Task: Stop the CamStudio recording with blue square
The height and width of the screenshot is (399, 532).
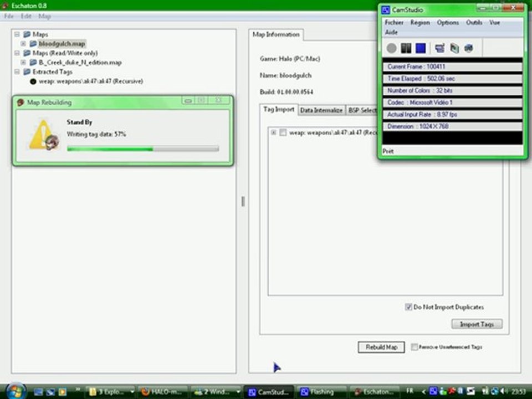Action: pos(421,48)
